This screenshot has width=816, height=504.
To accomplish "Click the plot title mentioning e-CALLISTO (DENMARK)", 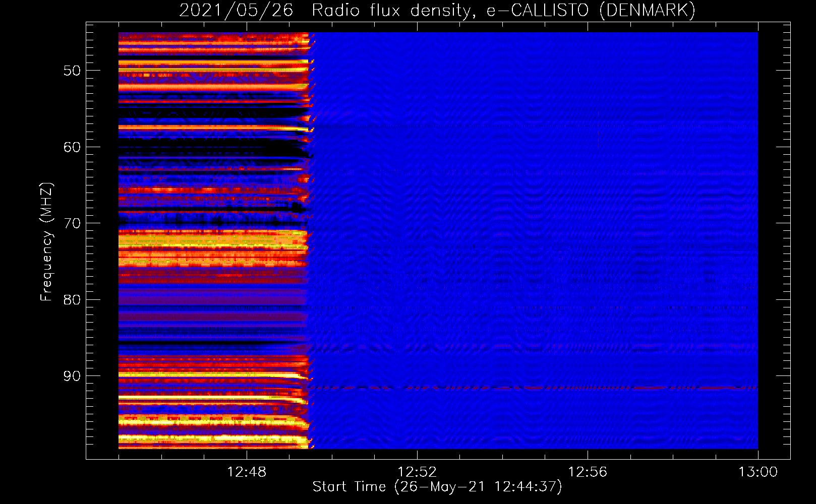I will (x=437, y=11).
